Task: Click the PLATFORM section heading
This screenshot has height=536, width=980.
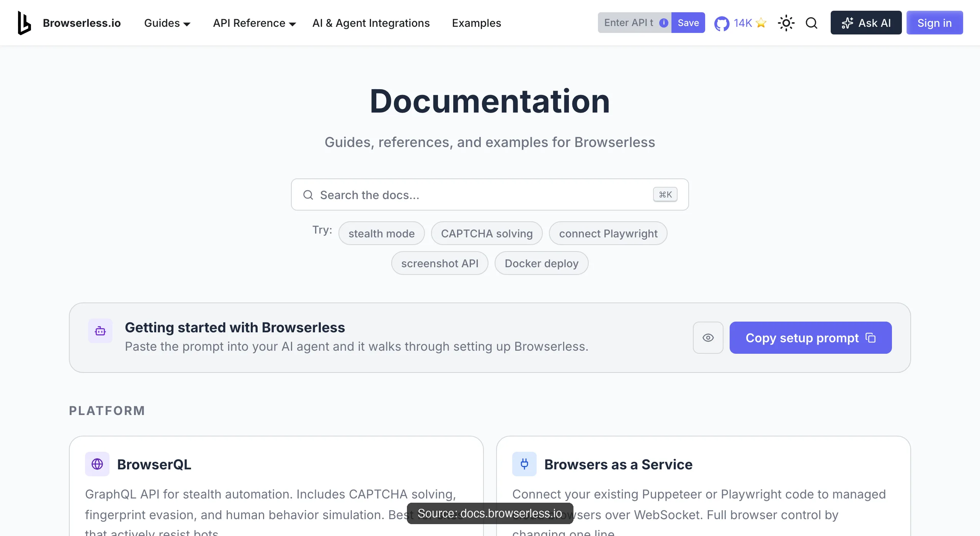Action: (107, 410)
